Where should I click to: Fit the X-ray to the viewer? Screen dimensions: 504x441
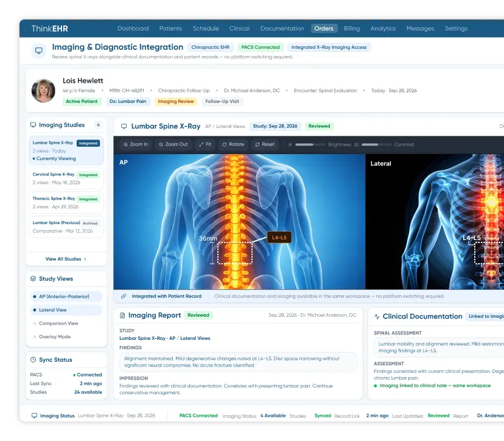[205, 144]
